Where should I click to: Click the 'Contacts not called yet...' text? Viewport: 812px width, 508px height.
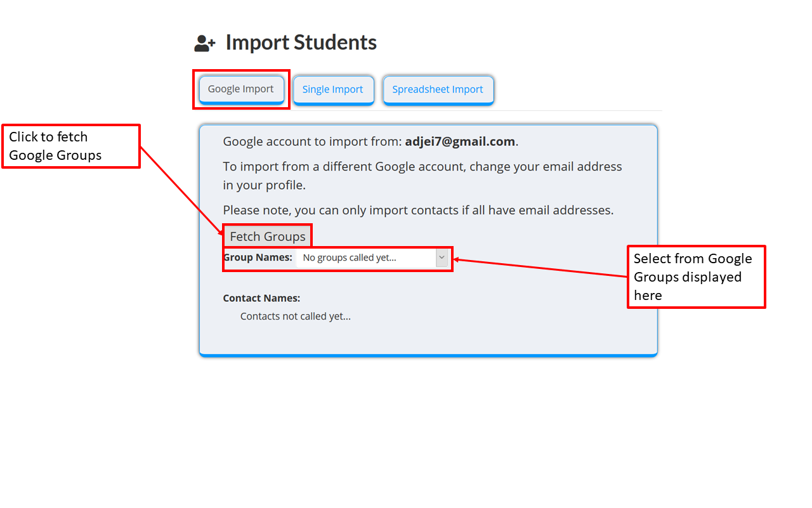(x=295, y=316)
